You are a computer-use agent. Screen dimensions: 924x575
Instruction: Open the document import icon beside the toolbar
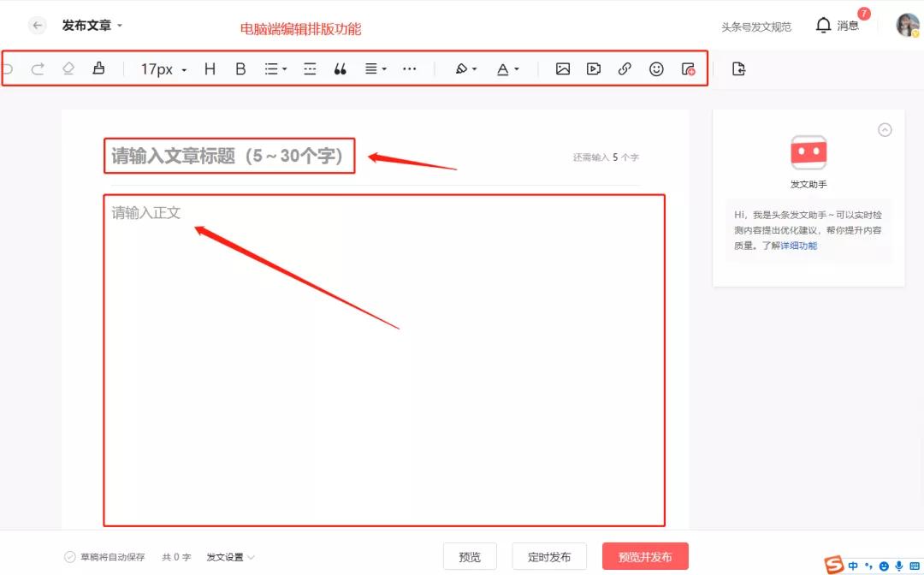[x=738, y=68]
